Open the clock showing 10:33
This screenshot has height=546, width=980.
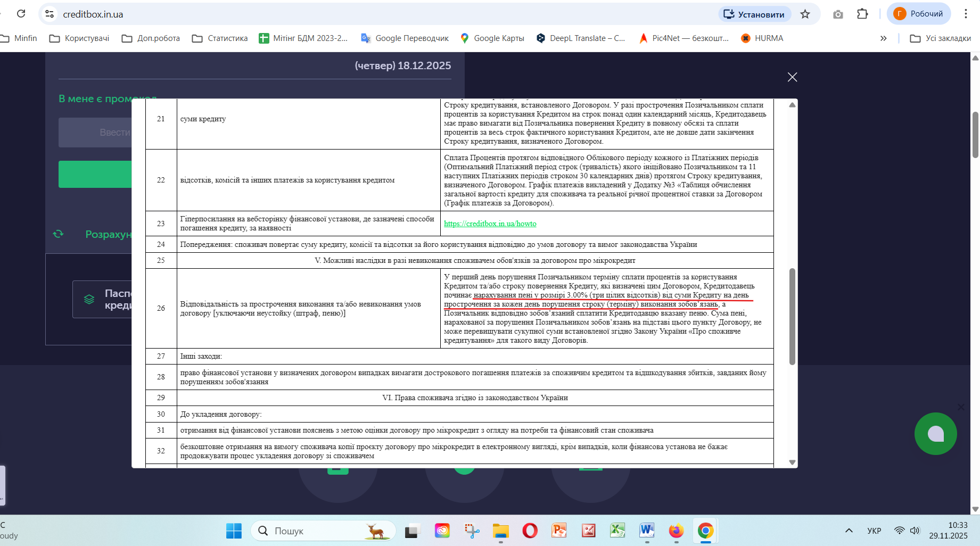point(948,531)
